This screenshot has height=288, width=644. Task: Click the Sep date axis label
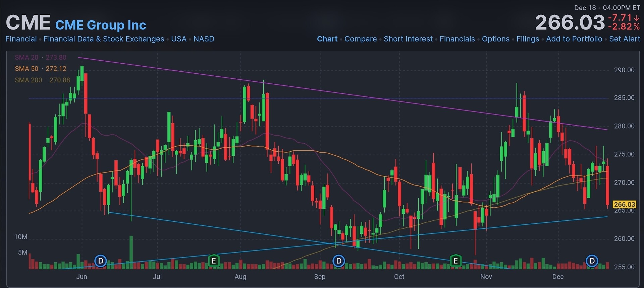(x=320, y=277)
